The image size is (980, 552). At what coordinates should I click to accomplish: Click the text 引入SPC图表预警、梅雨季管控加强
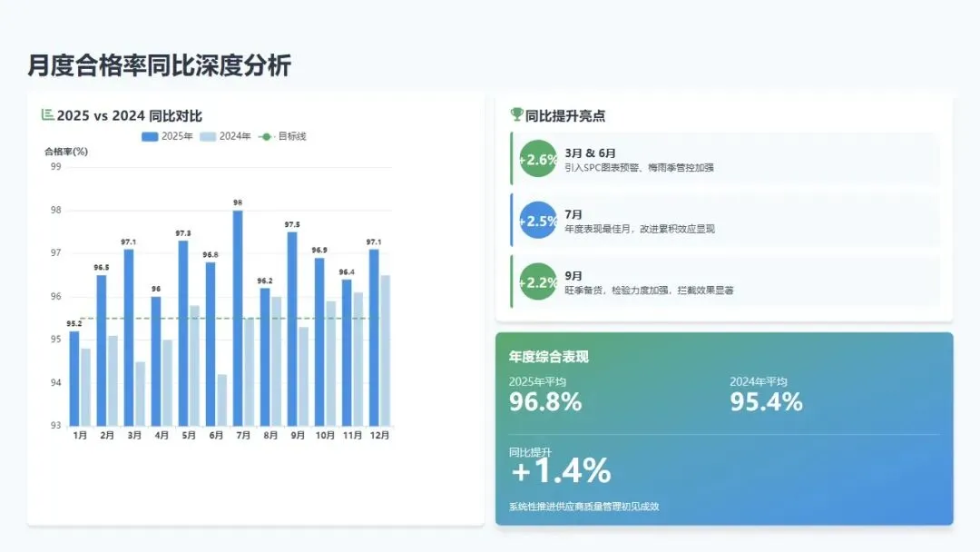coord(639,168)
